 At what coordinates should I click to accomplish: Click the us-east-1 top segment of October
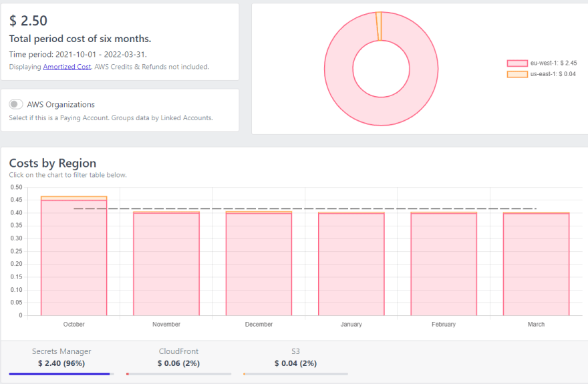[74, 198]
